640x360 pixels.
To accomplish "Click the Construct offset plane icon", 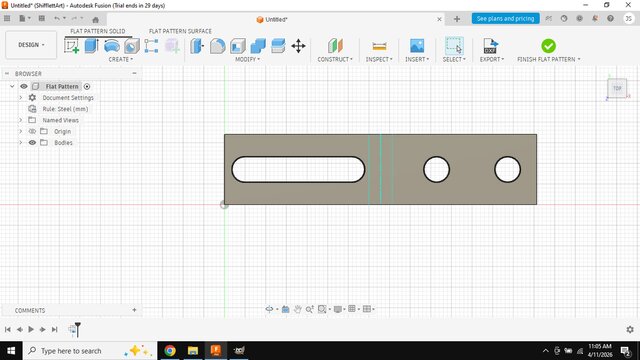I will pyautogui.click(x=335, y=46).
